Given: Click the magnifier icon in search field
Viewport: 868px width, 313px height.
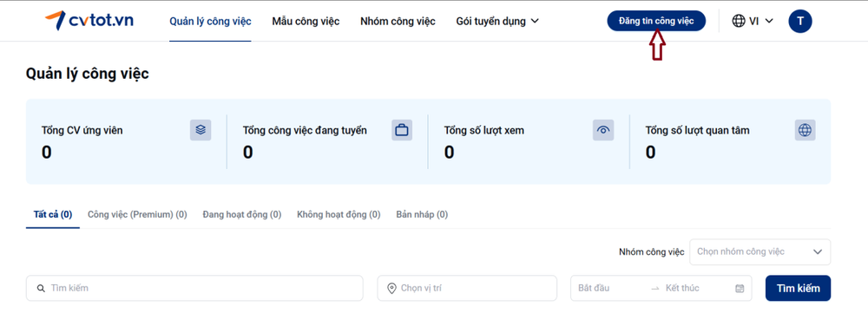Looking at the screenshot, I should [x=41, y=288].
